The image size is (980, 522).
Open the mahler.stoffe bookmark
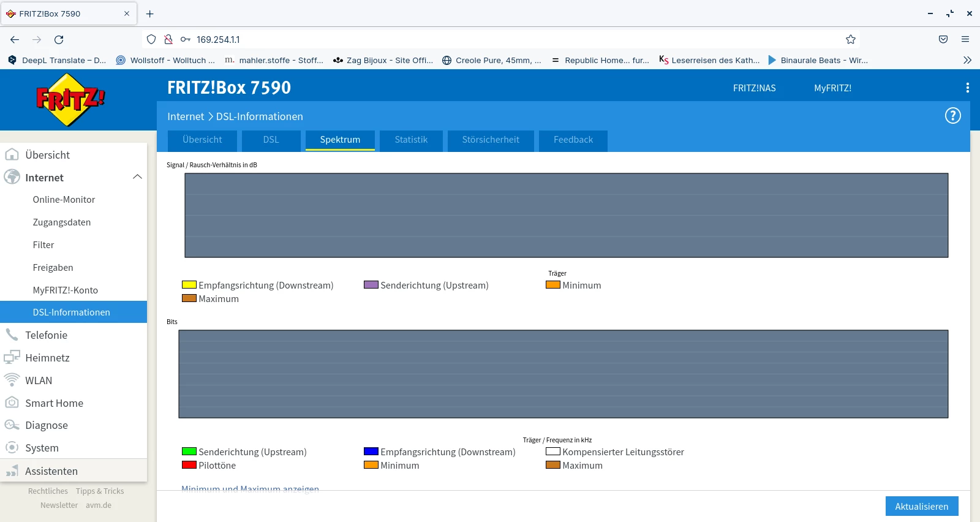(x=274, y=60)
